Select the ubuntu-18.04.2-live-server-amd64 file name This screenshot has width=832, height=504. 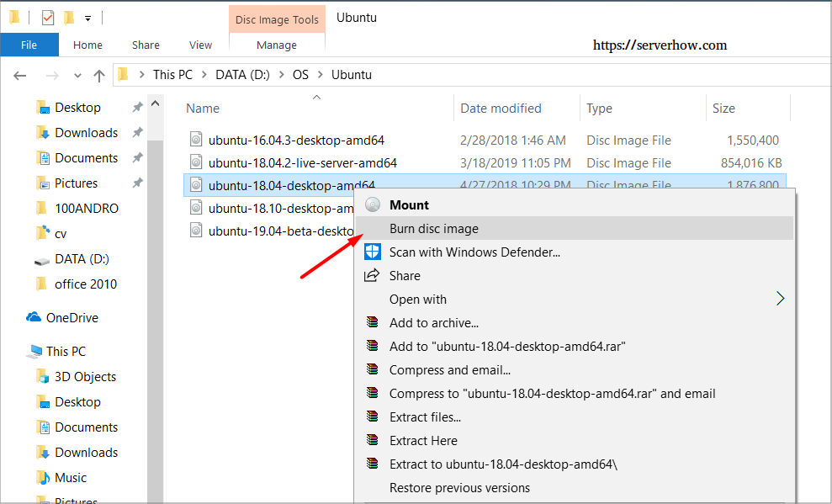(x=303, y=163)
